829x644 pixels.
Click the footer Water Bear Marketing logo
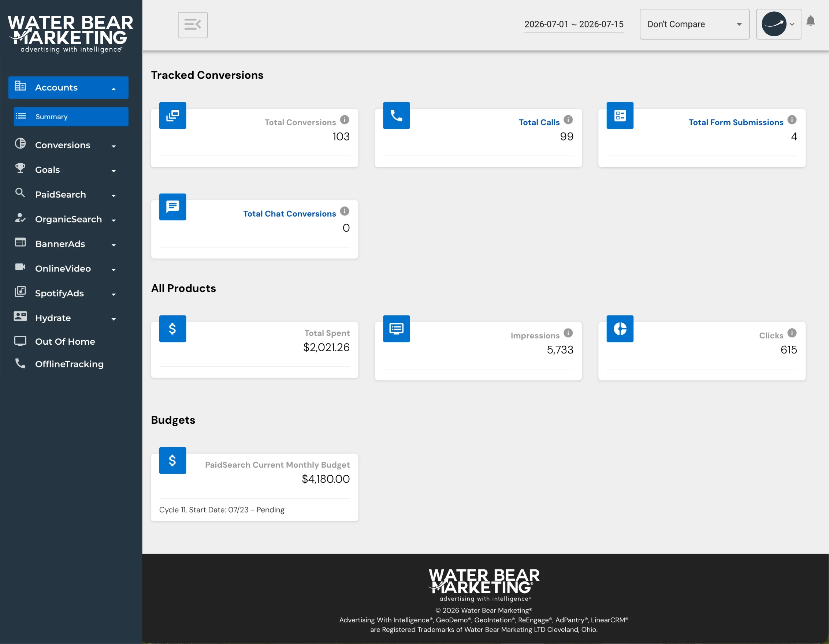[x=484, y=585]
